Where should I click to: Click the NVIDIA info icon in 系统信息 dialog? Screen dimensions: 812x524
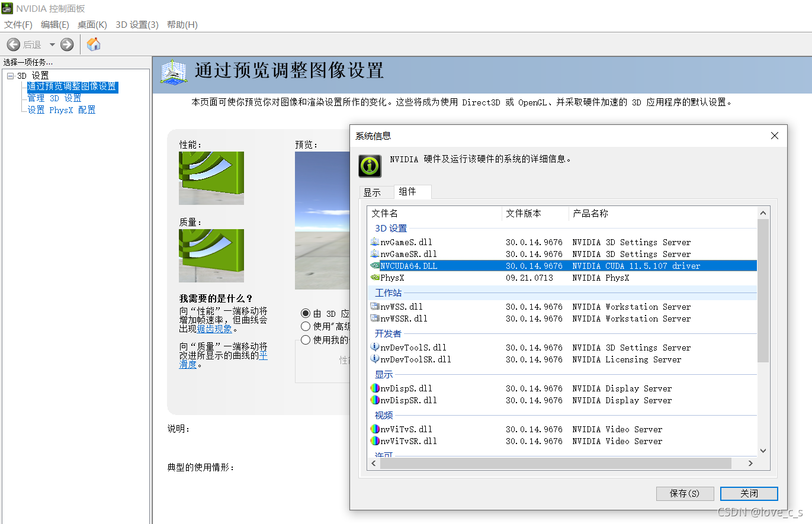[370, 166]
